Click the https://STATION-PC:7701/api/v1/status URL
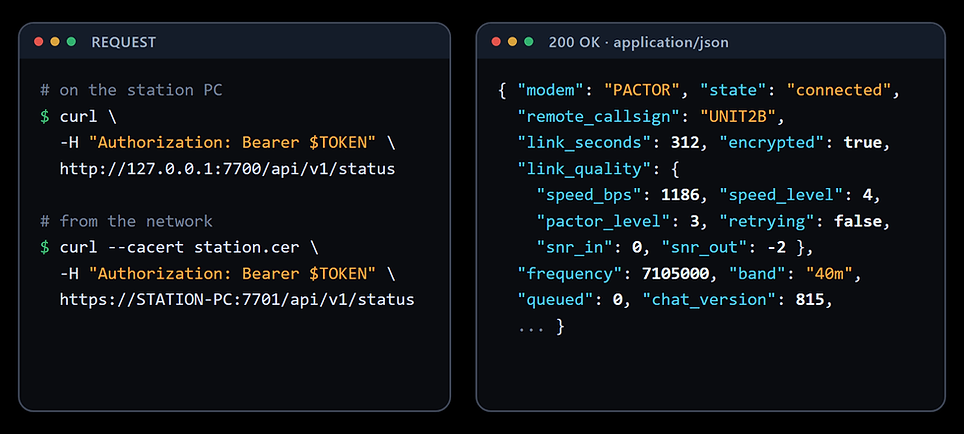 (237, 300)
